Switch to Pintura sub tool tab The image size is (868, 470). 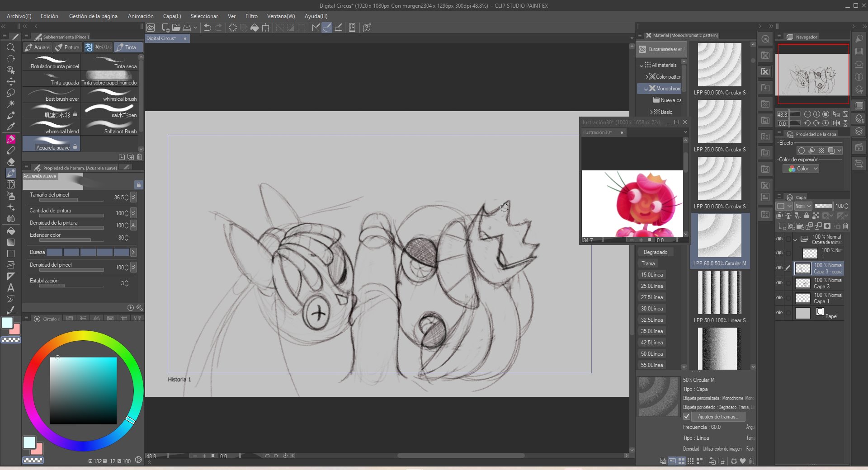pos(68,47)
